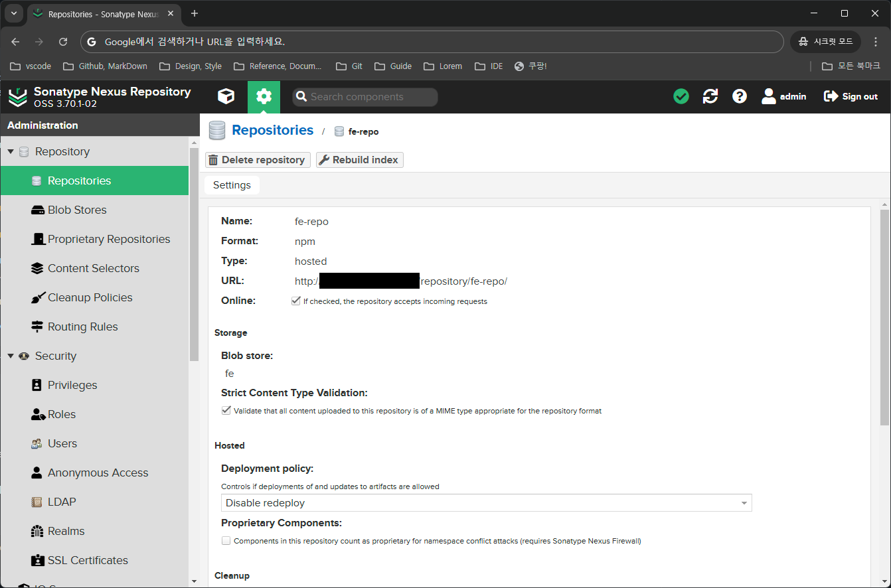This screenshot has height=588, width=891.
Task: Click the green system status check icon
Action: pos(681,97)
